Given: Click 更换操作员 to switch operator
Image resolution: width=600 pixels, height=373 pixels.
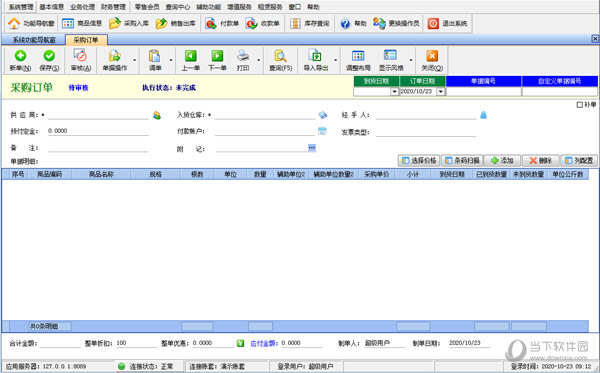Looking at the screenshot, I should pyautogui.click(x=396, y=23).
